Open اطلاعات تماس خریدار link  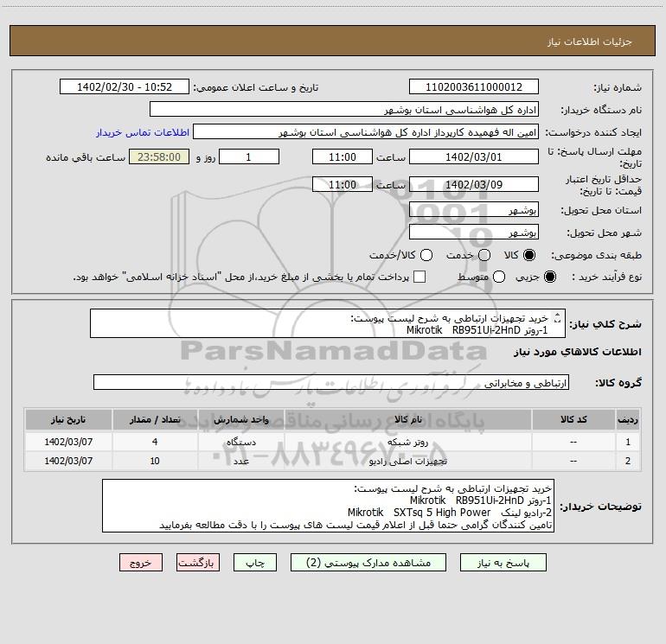pos(143,132)
